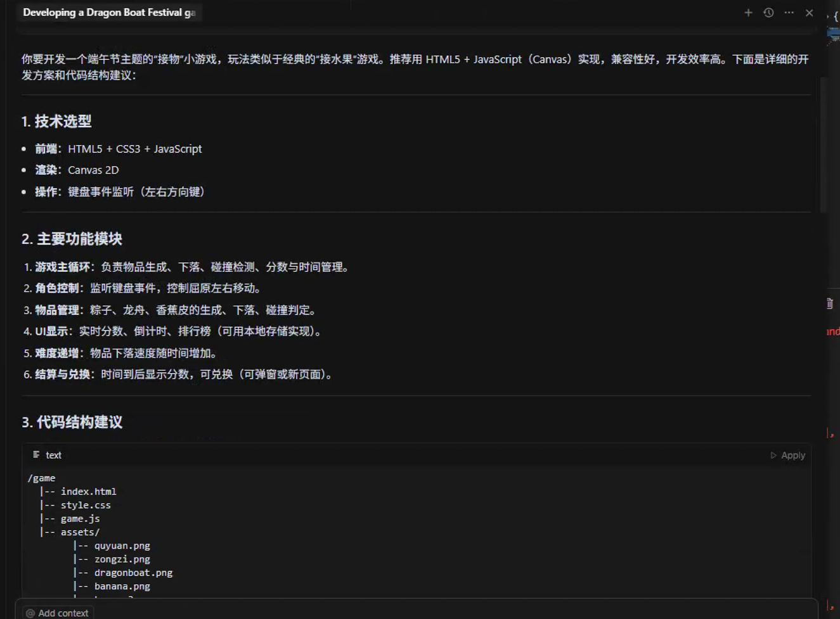
Task: Open more options ellipsis menu
Action: pos(789,13)
